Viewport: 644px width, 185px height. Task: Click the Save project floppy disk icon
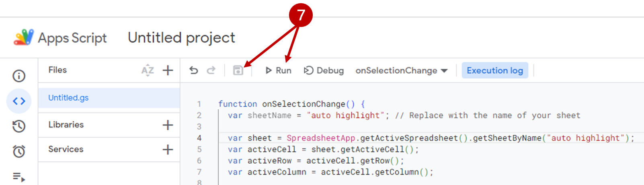coord(238,70)
